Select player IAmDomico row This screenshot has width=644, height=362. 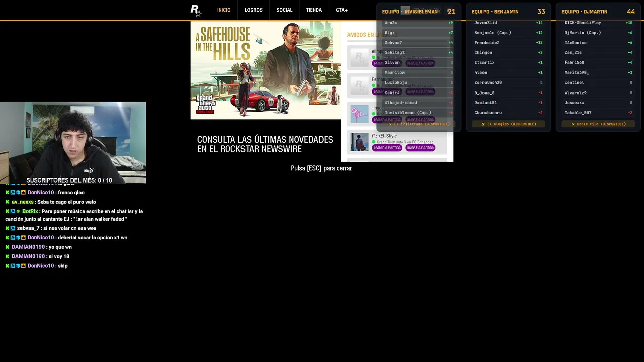599,43
